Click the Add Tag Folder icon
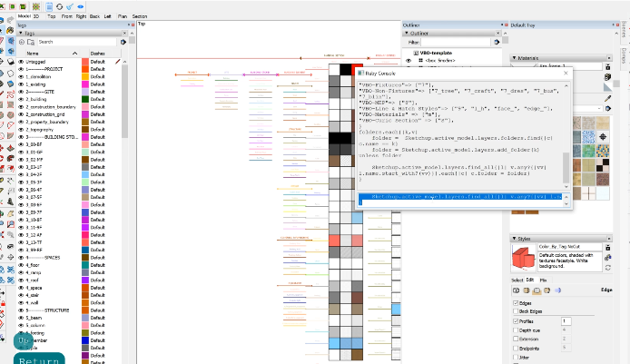This screenshot has width=630, height=364. [x=31, y=42]
